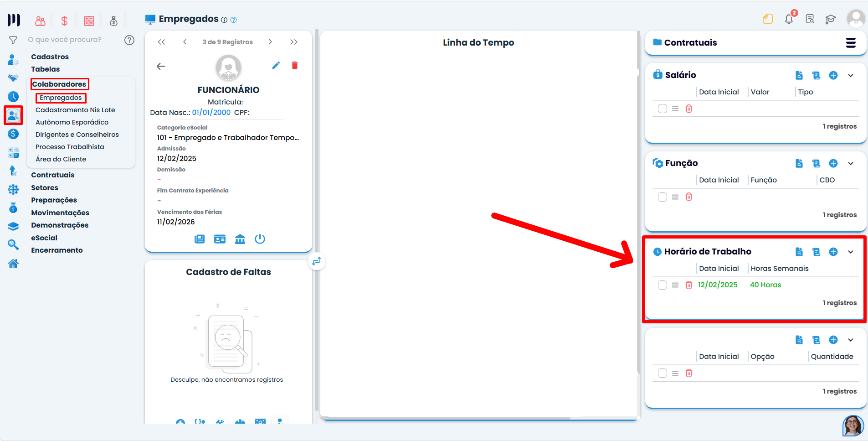The height and width of the screenshot is (441, 868).
Task: Open the magnifying glass sidebar icon
Action: point(13,245)
